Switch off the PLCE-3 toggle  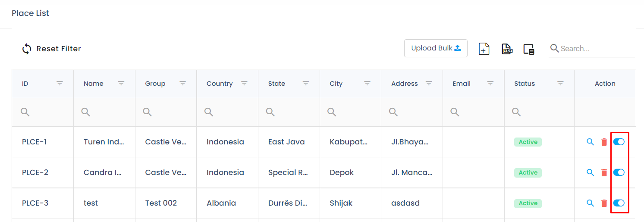[619, 203]
